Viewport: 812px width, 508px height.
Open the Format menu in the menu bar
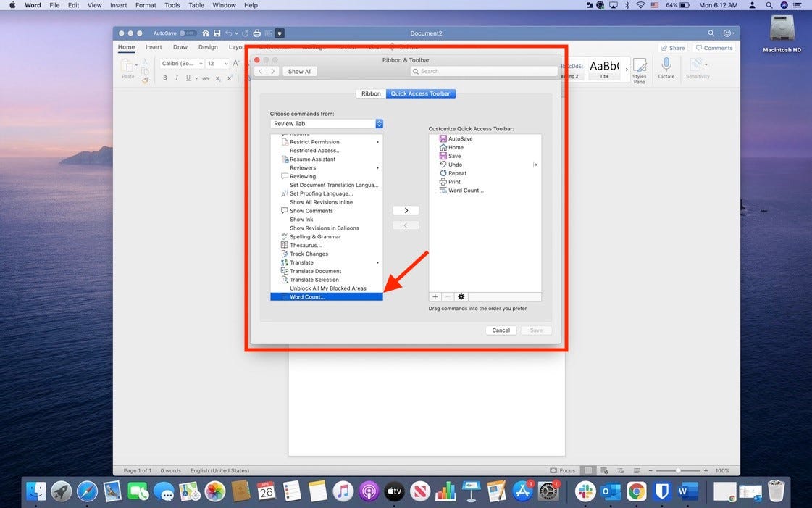pyautogui.click(x=146, y=5)
